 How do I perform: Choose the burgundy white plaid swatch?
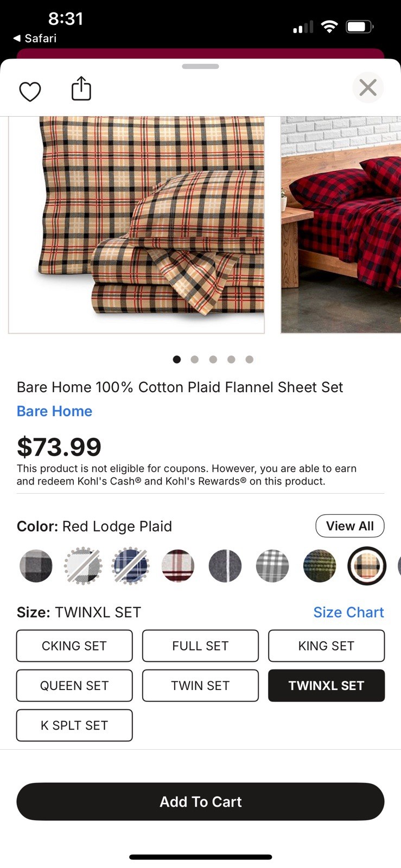tap(178, 566)
